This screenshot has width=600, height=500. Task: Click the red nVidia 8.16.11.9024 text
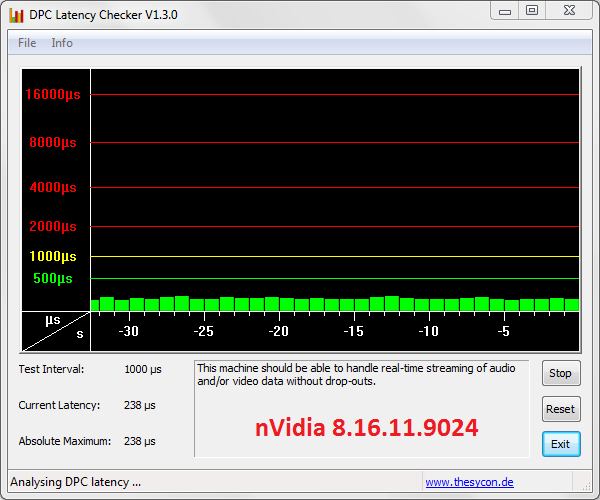367,427
